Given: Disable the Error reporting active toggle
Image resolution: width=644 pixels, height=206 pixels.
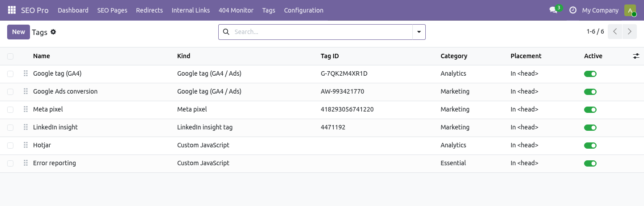Looking at the screenshot, I should point(590,163).
